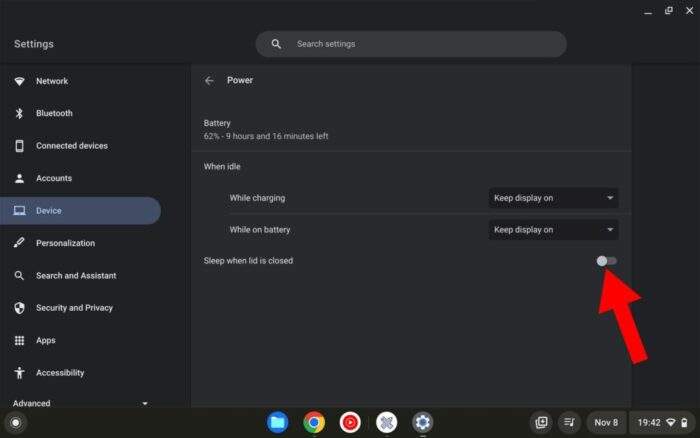Close the Settings window

tap(689, 11)
